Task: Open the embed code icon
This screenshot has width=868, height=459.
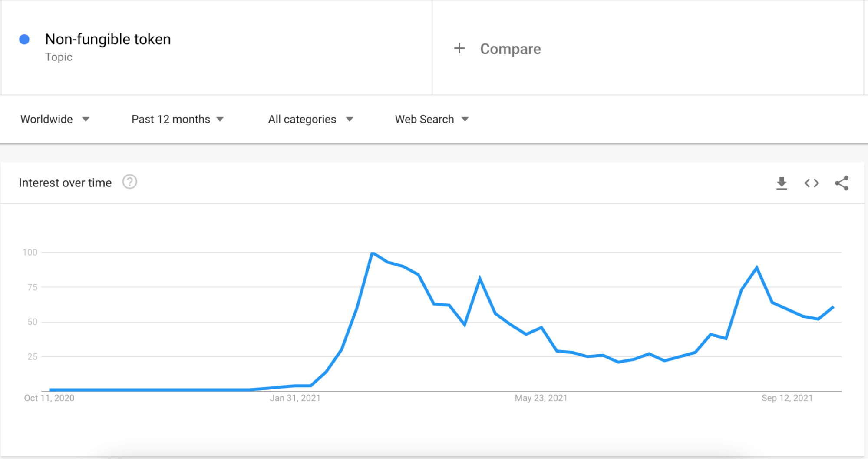Action: coord(812,183)
